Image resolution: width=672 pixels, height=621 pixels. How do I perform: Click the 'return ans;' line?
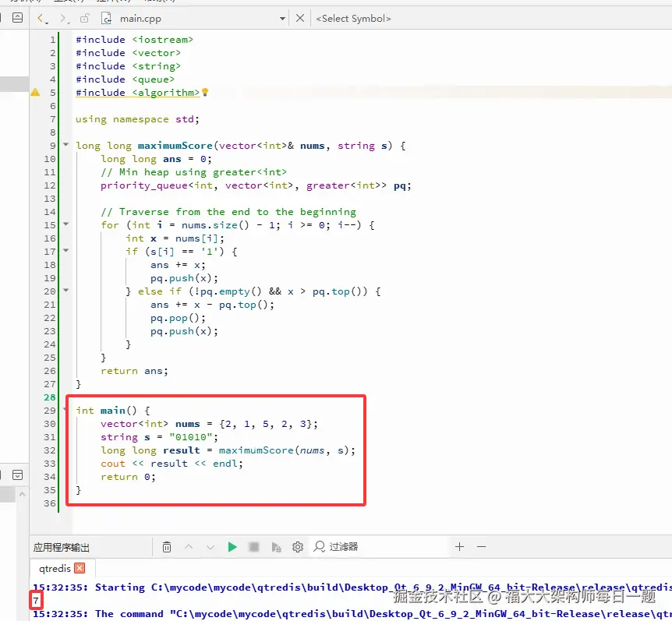click(x=135, y=371)
